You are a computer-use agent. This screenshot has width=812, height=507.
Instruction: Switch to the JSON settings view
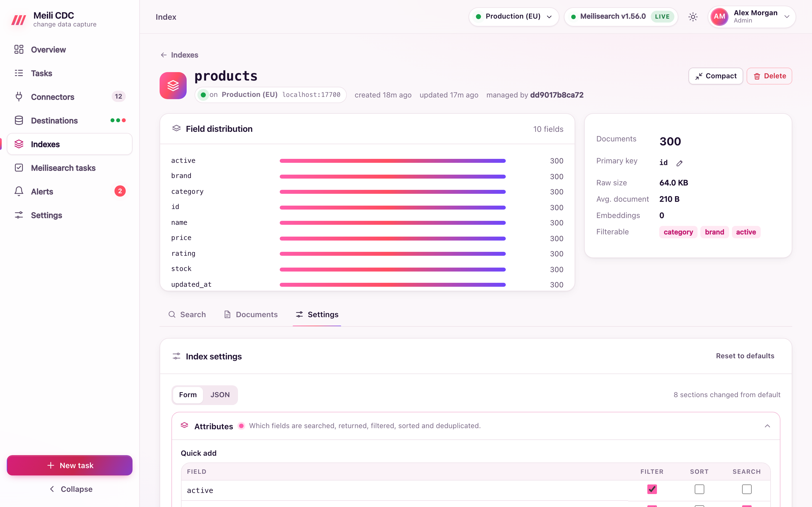(220, 395)
